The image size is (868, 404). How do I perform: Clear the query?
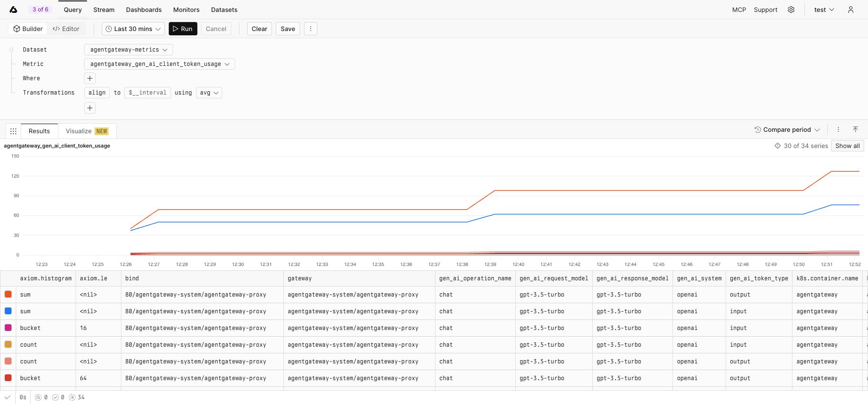coord(260,29)
